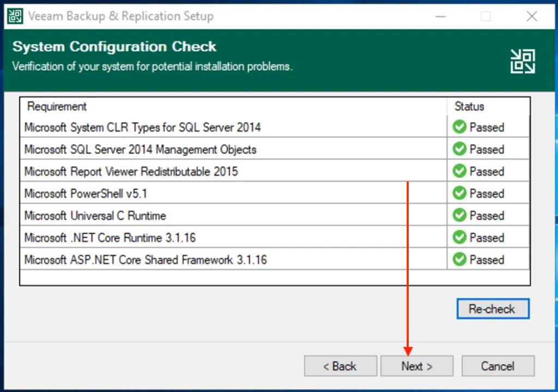This screenshot has width=558, height=392.
Task: Click the System Configuration Check heading
Action: pos(114,47)
